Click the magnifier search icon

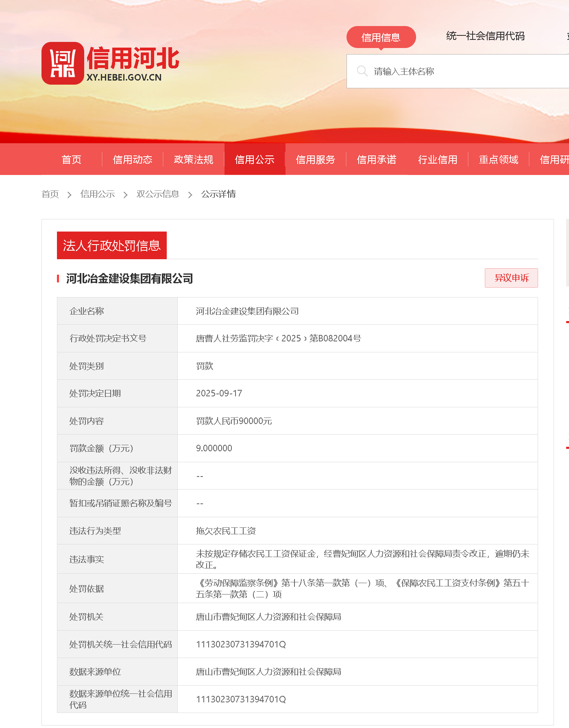(362, 71)
